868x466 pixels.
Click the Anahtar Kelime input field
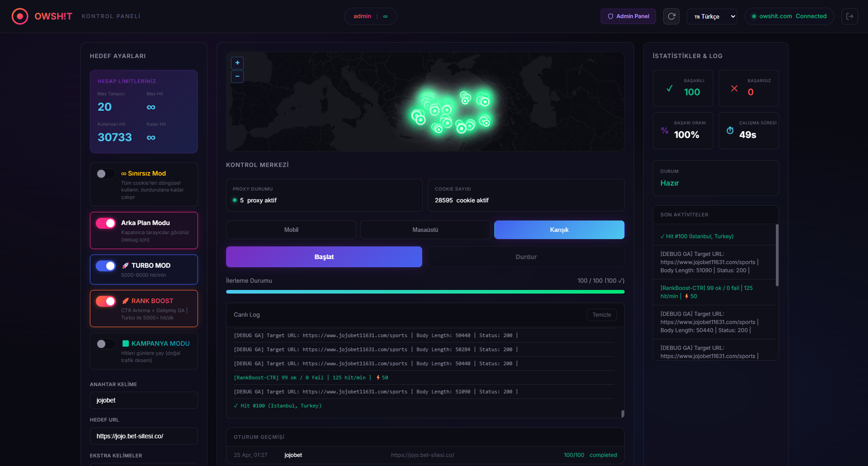click(143, 400)
